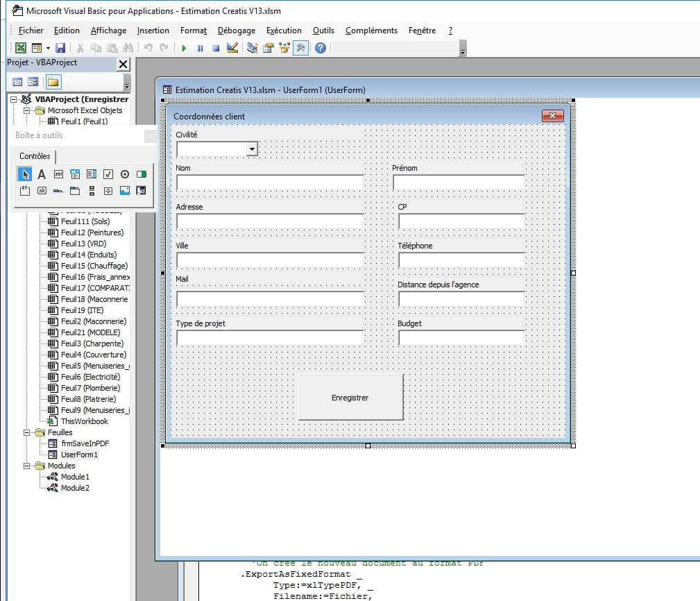Switch to the Contrôles tab in toolbox
This screenshot has height=601, width=700.
click(35, 156)
